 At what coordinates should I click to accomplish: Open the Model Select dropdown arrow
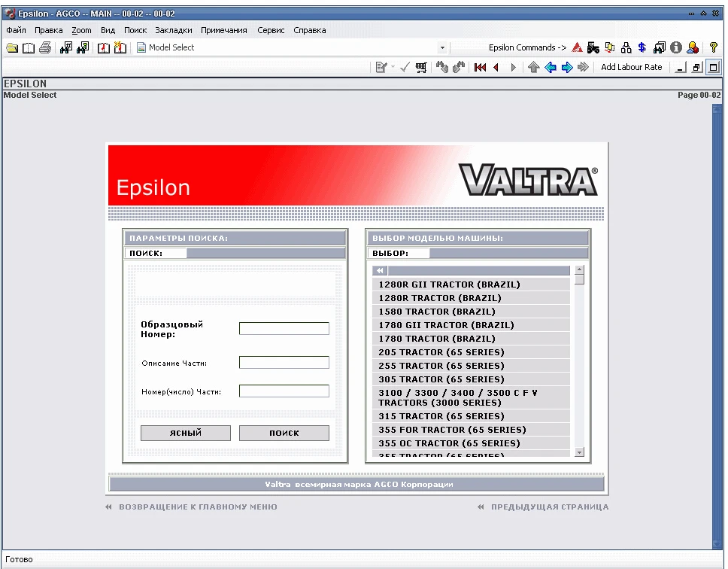pos(442,48)
